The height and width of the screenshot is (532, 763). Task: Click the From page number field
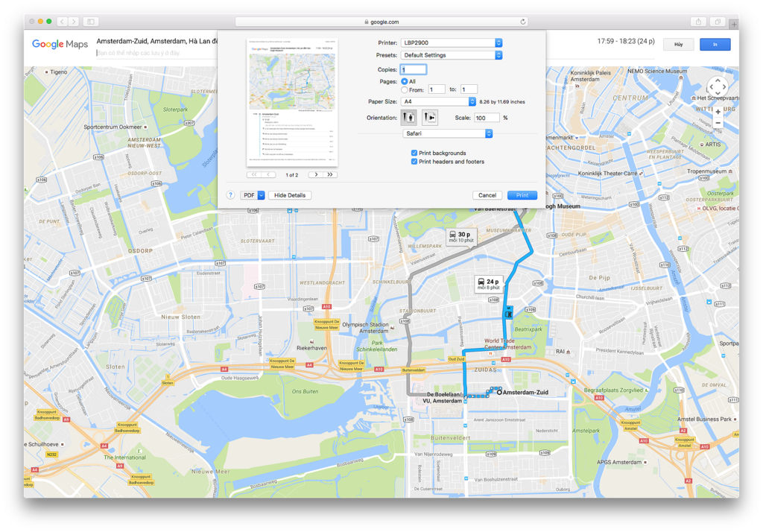click(436, 89)
